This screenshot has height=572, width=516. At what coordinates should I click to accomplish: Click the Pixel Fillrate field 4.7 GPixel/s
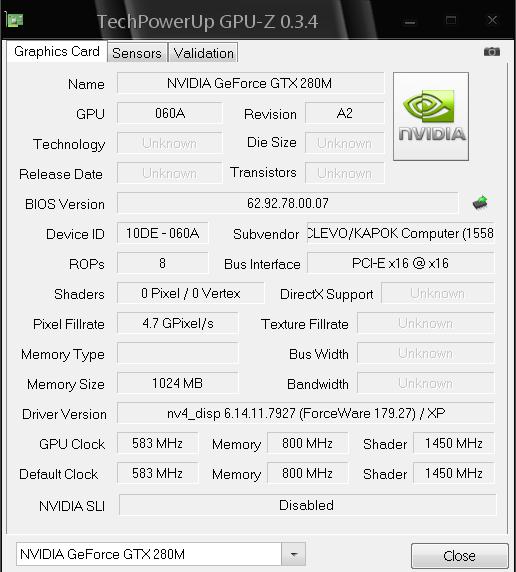click(x=178, y=323)
